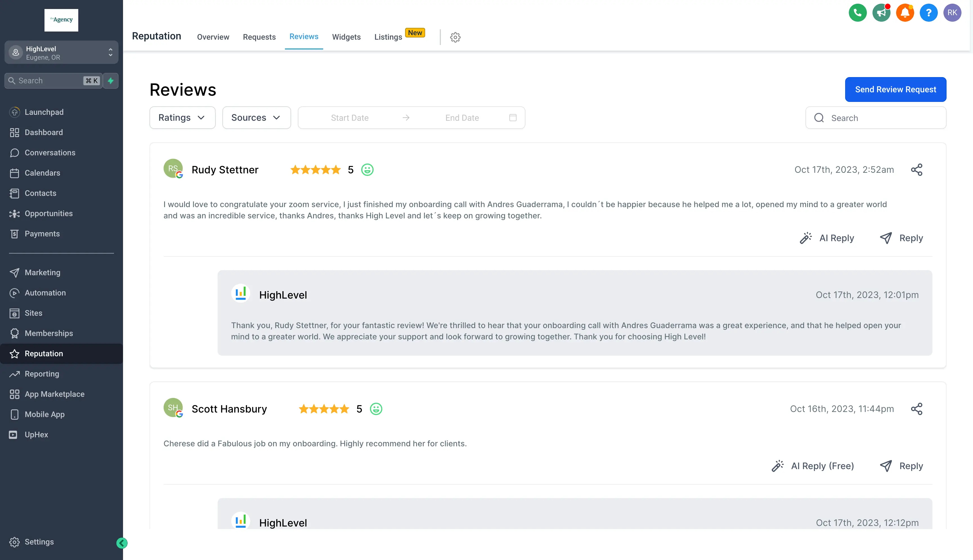Image resolution: width=973 pixels, height=560 pixels.
Task: Expand the Sources filter dropdown
Action: [256, 117]
